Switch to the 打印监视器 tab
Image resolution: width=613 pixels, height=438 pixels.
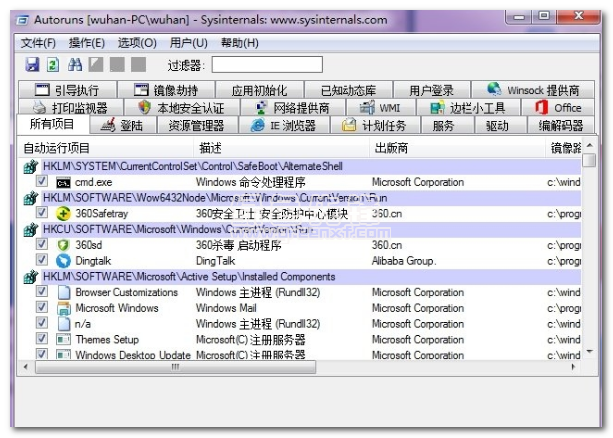click(x=71, y=108)
